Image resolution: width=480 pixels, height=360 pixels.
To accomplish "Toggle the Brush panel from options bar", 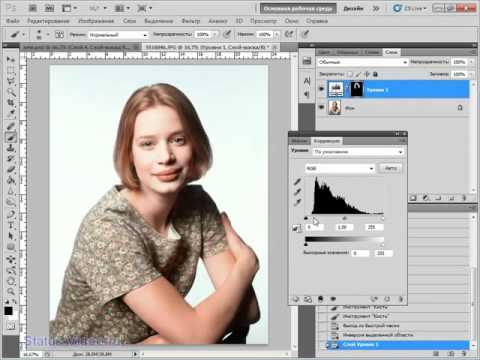I will pos(59,34).
